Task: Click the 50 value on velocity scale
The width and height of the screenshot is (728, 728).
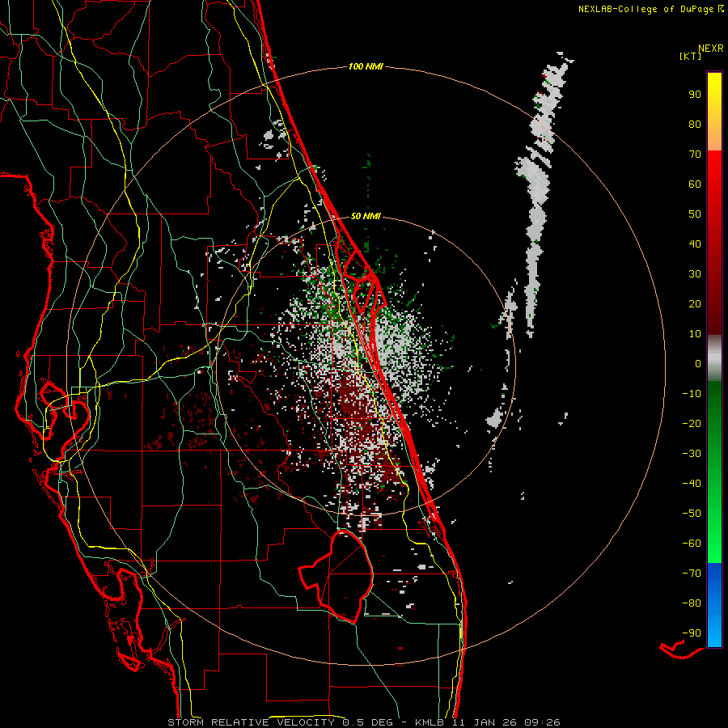Action: click(x=695, y=214)
